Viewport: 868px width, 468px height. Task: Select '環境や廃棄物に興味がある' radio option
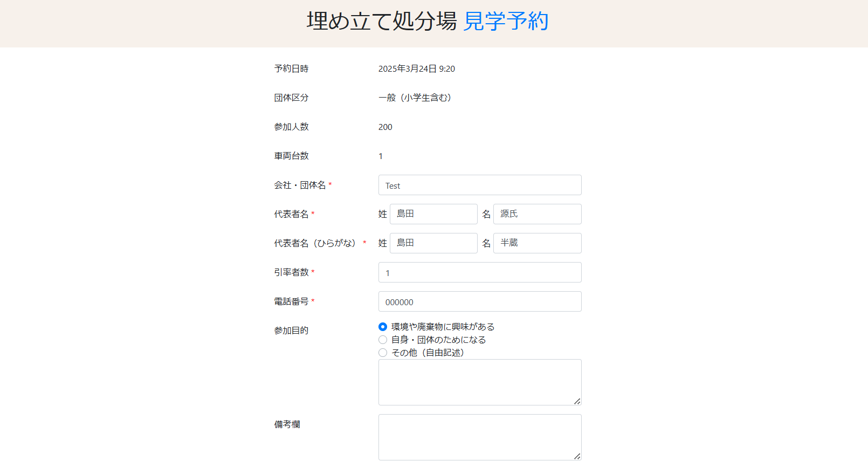point(383,327)
